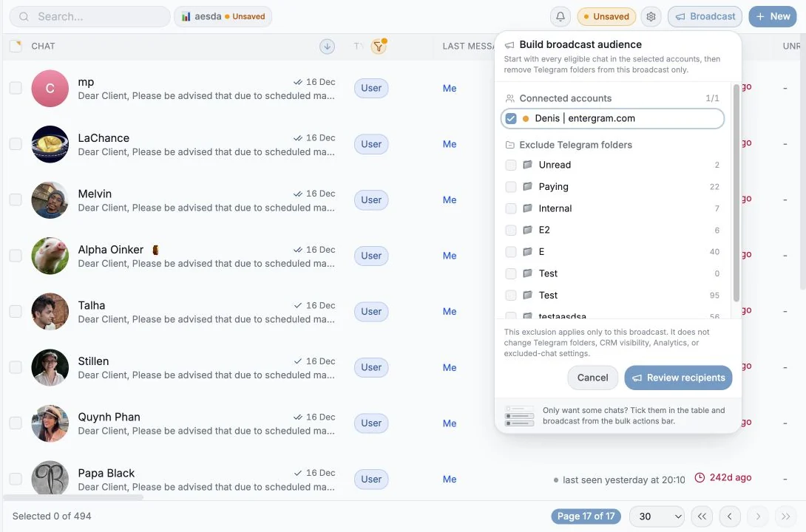Image resolution: width=806 pixels, height=532 pixels.
Task: Open Melvin's profile photo
Action: tap(50, 200)
